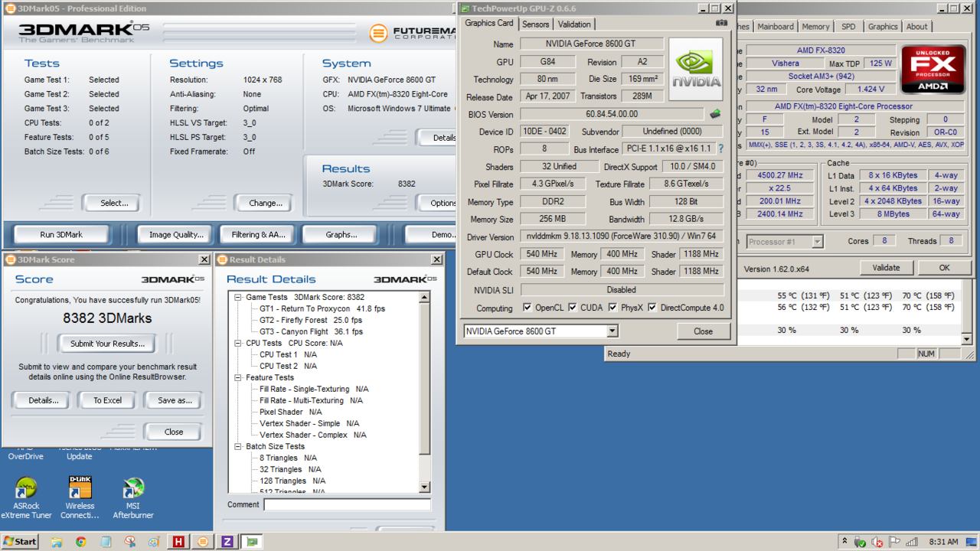
Task: Click the AMD FX logo in CPU-Z
Action: click(x=933, y=70)
